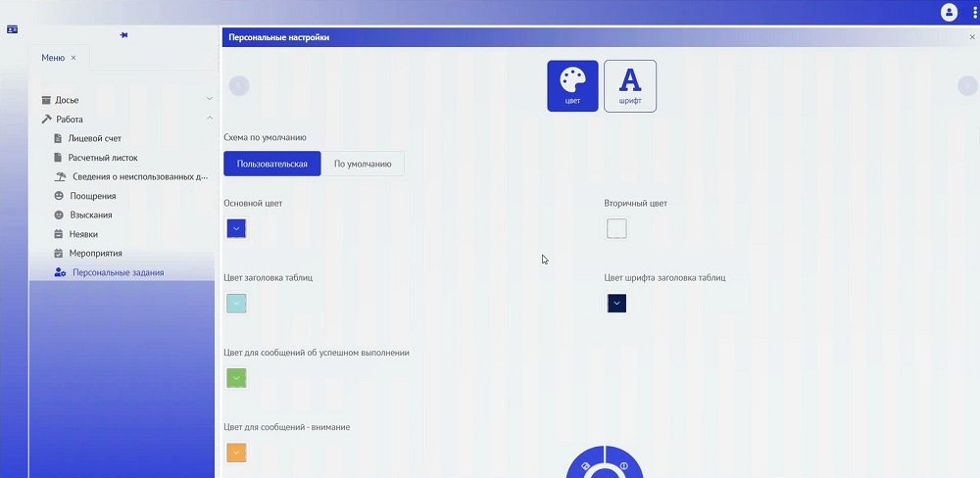
Task: Click the user-gear icon beside Персональные задания
Action: 60,272
